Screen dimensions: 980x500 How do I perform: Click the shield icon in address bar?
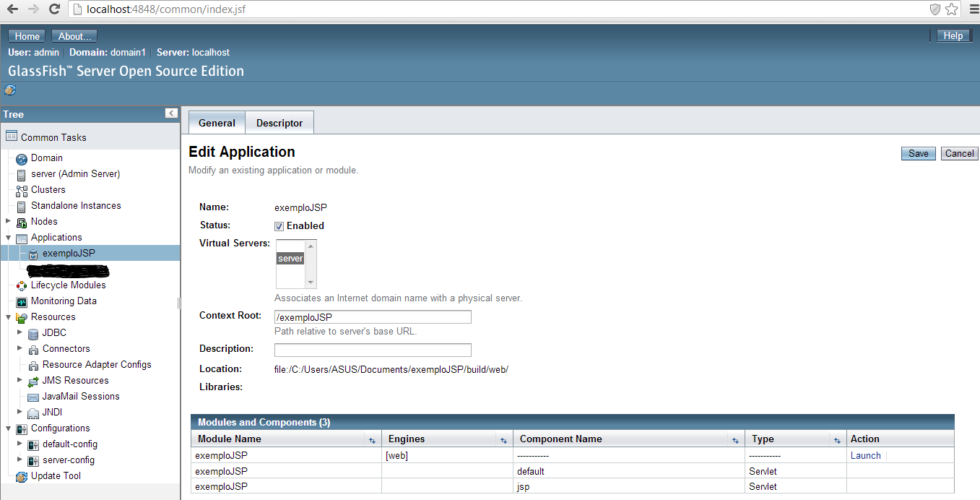(935, 9)
